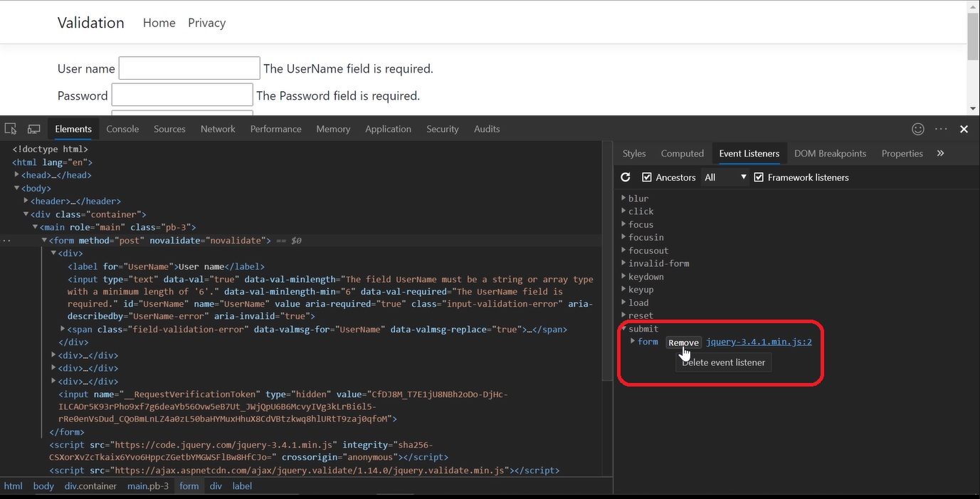Expand the keydown event listeners
Image resolution: width=980 pixels, height=499 pixels.
tap(624, 276)
